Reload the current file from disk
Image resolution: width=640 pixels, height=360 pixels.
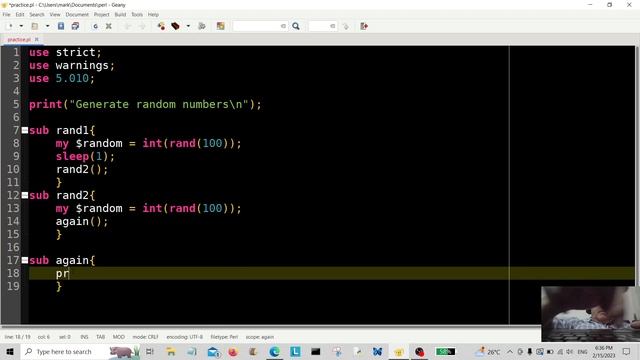pyautogui.click(x=95, y=26)
